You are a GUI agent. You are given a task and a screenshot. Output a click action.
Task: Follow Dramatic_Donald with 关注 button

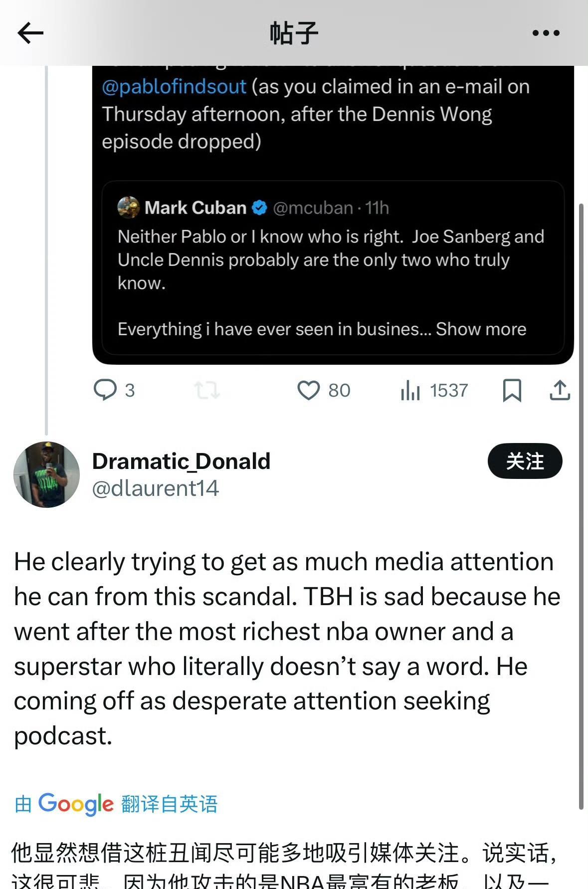click(x=525, y=461)
